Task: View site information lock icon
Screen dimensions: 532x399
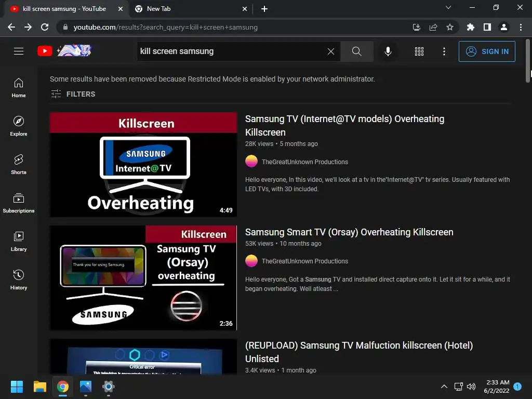Action: (65, 27)
